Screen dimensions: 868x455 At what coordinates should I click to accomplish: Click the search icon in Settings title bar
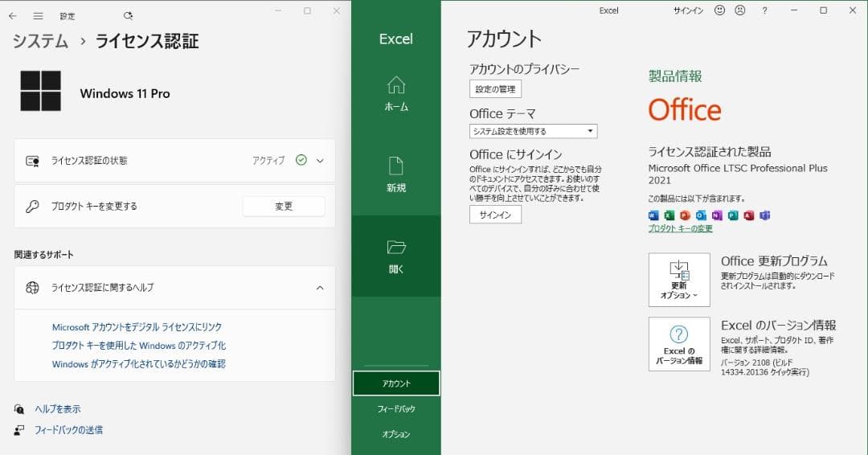pyautogui.click(x=128, y=16)
